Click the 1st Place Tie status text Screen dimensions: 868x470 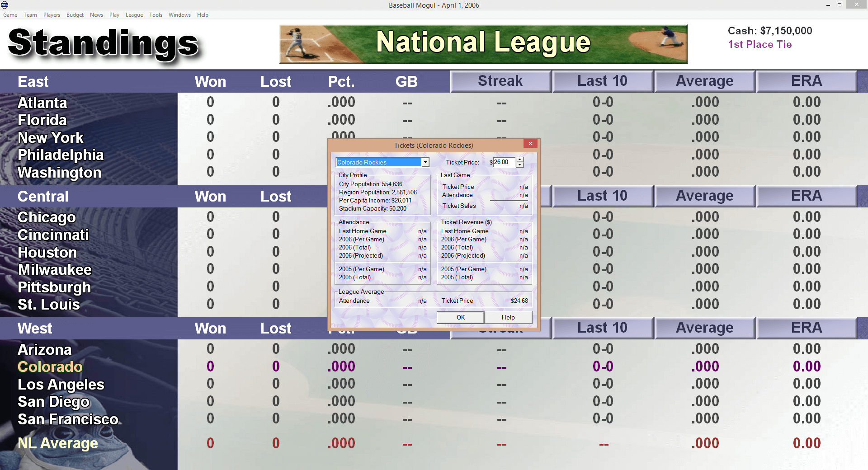tap(759, 44)
